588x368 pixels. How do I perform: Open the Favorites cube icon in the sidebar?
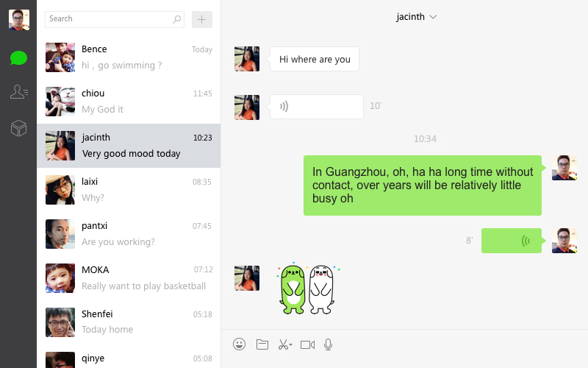click(18, 128)
